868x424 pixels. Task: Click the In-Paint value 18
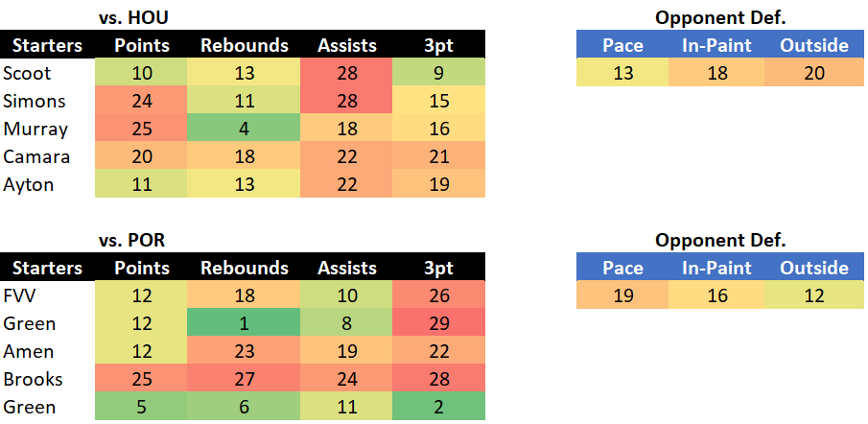tap(716, 73)
